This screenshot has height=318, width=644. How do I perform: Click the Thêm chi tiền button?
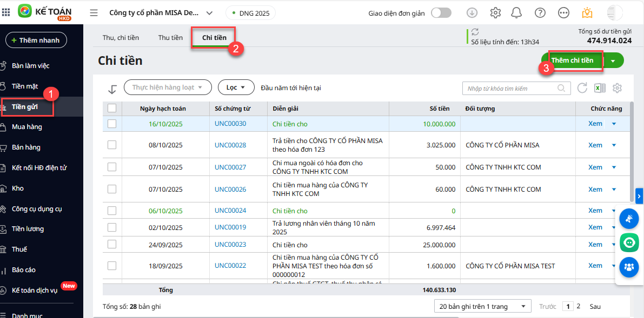click(572, 60)
